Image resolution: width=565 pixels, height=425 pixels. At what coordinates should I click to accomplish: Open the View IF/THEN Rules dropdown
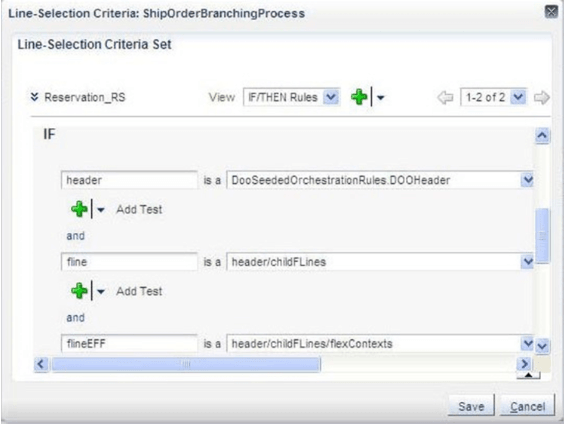[x=330, y=97]
